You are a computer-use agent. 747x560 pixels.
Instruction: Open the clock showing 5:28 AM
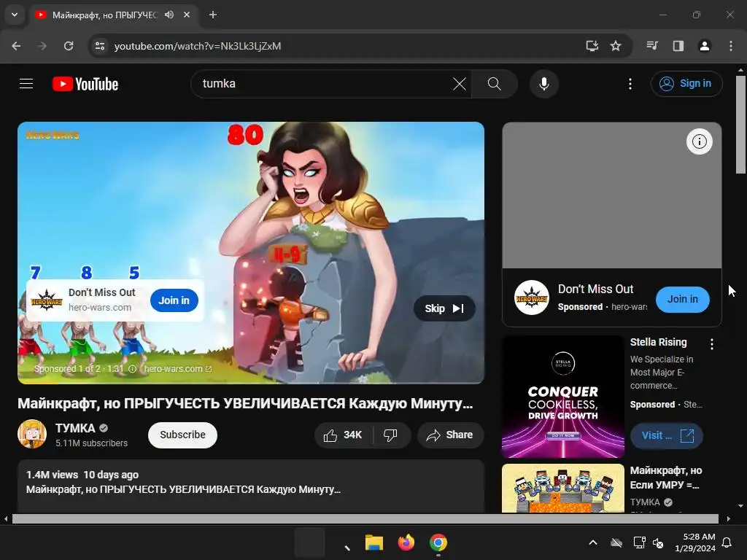(695, 542)
